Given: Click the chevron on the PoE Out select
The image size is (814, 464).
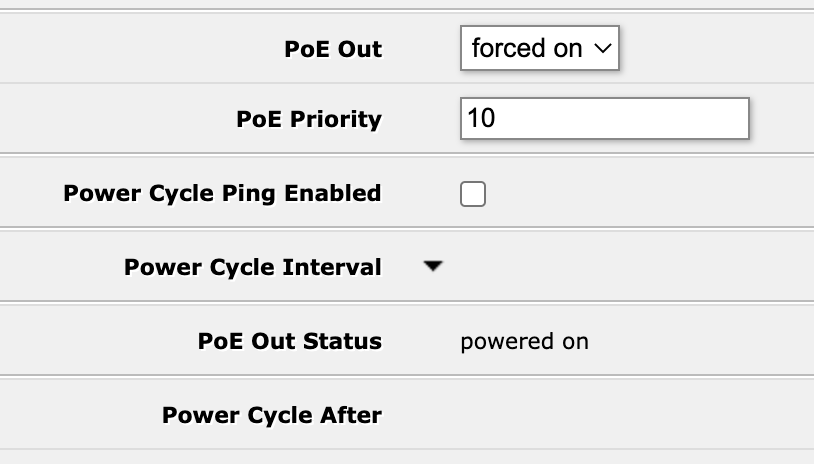Looking at the screenshot, I should pyautogui.click(x=601, y=49).
